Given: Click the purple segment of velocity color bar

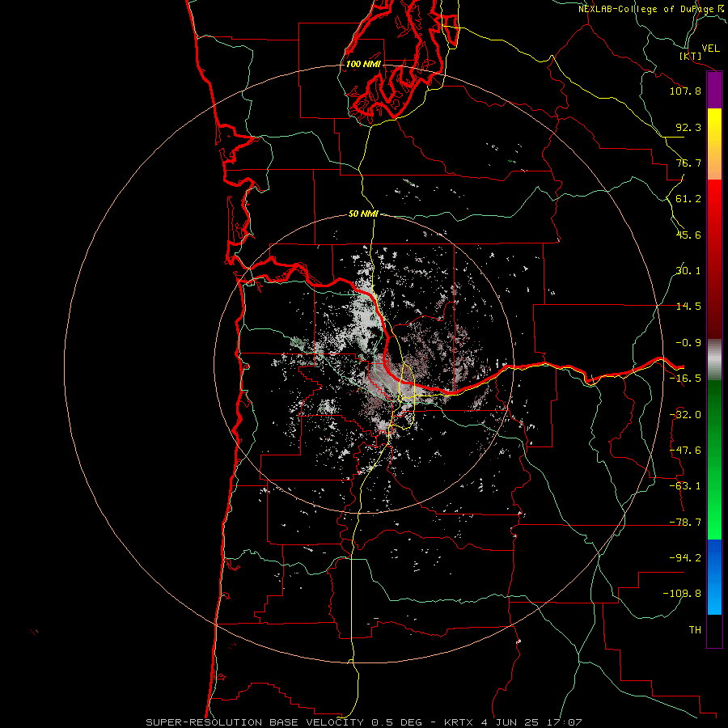Looking at the screenshot, I should [x=714, y=91].
